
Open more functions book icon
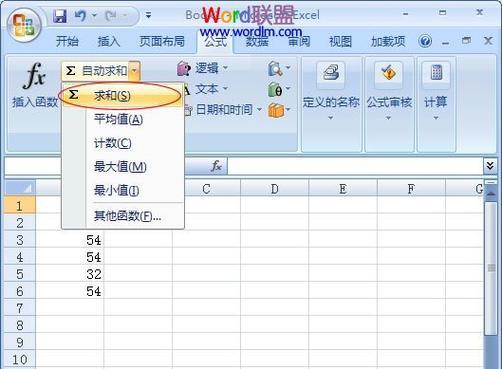(x=279, y=110)
